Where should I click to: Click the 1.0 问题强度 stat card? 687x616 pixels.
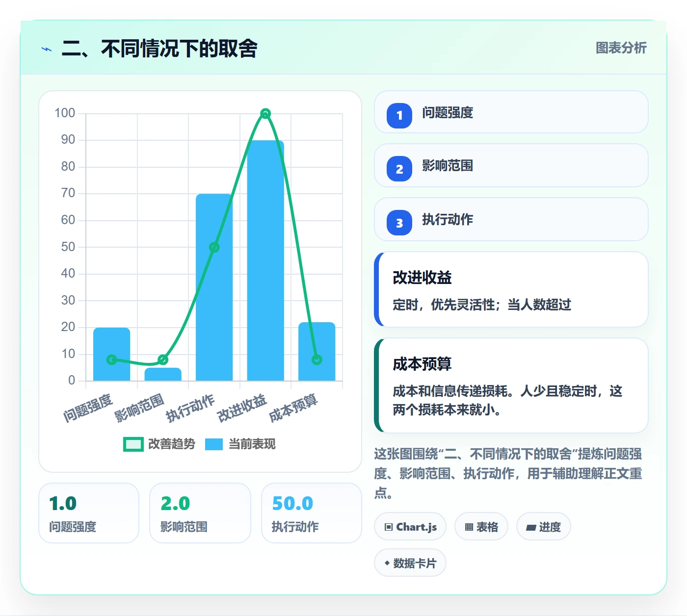pos(89,513)
